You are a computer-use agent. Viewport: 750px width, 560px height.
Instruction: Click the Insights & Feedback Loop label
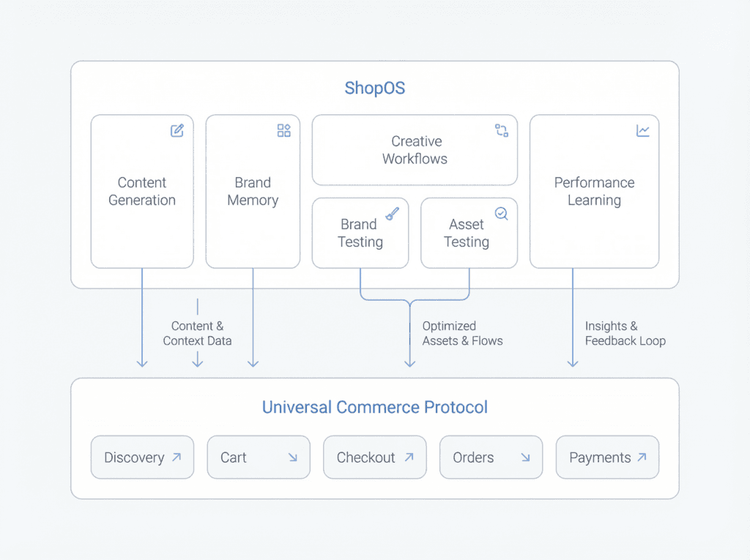[625, 333]
